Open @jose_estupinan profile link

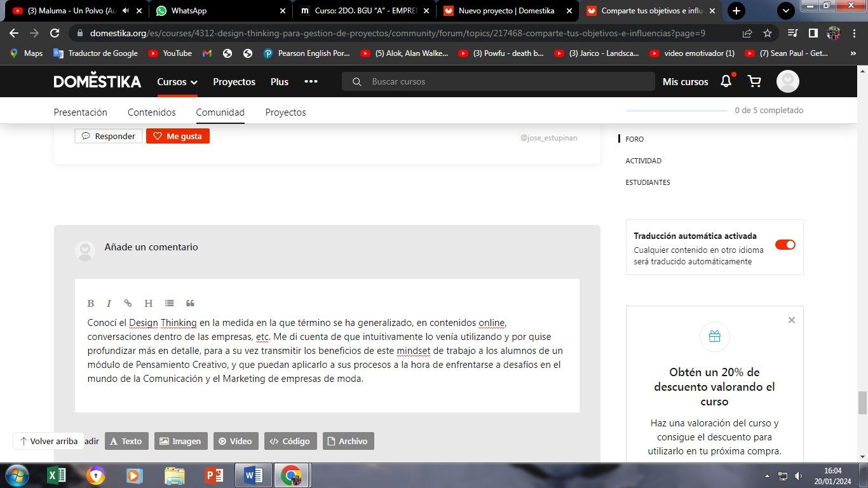coord(548,137)
